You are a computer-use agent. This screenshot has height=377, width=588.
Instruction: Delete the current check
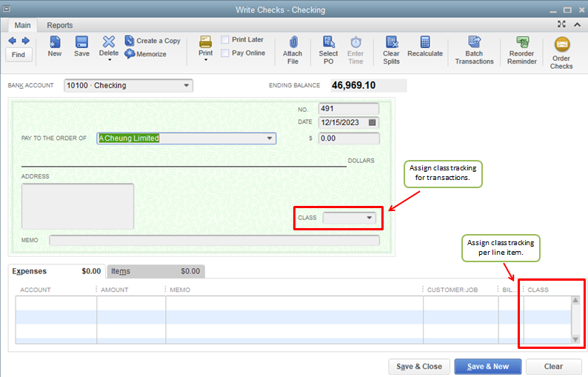[x=109, y=46]
